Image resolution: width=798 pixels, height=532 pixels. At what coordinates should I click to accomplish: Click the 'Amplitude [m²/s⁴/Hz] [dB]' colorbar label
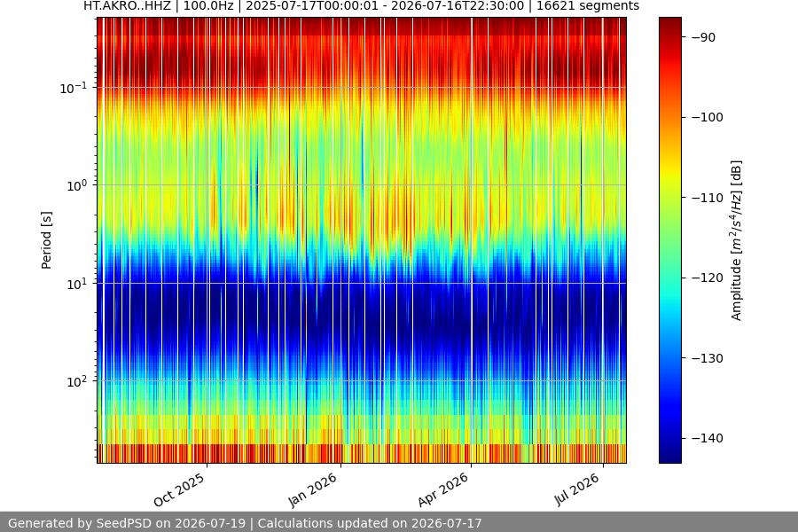tap(737, 240)
